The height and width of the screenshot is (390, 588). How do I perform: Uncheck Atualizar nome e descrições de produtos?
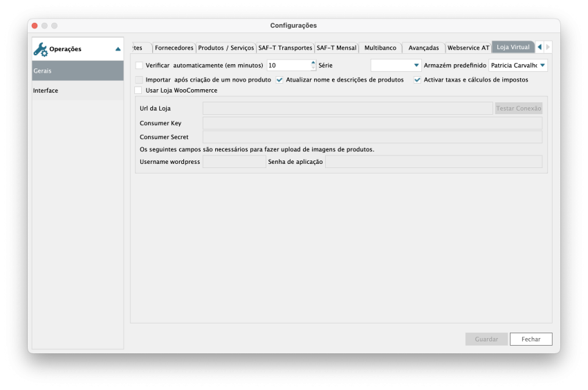point(279,80)
